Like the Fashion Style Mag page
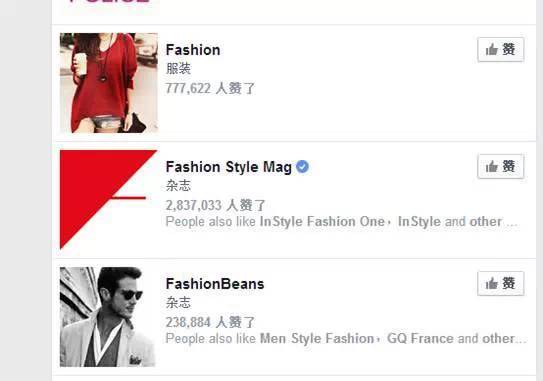The width and height of the screenshot is (543, 381). [500, 167]
